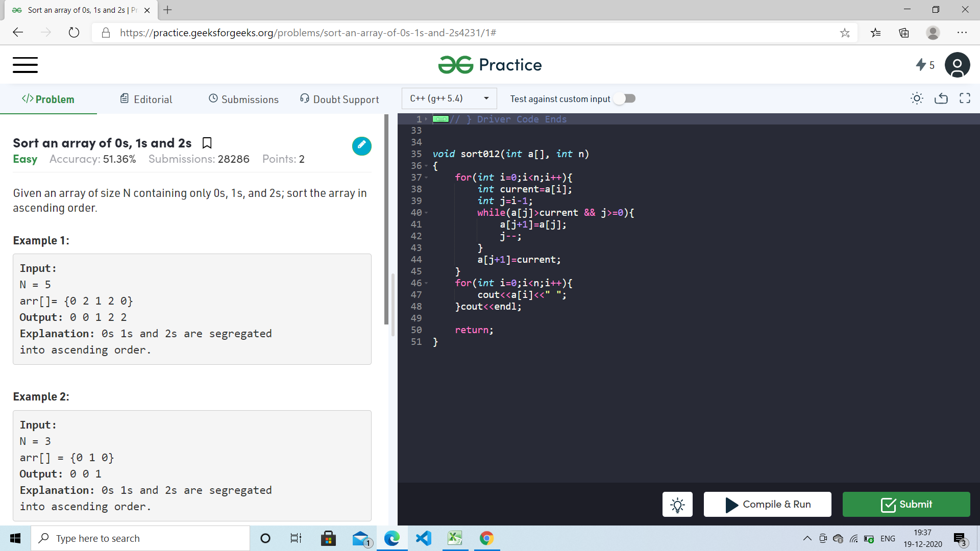
Task: Open the Editorial tab
Action: click(x=146, y=99)
